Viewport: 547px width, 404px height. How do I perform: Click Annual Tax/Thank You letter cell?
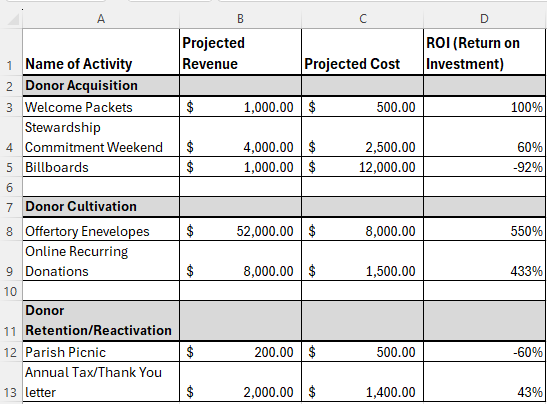point(101,382)
